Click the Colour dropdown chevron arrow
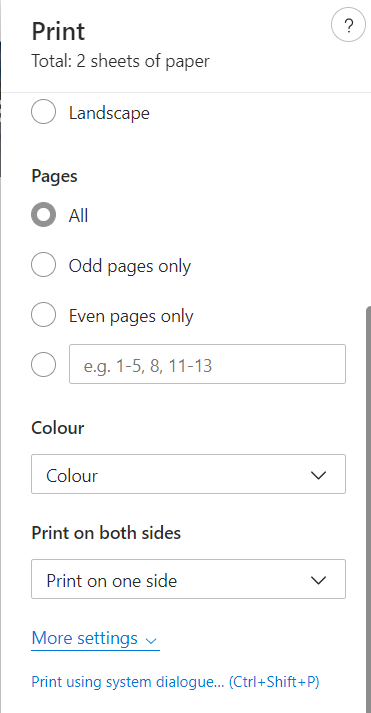The height and width of the screenshot is (713, 371). click(x=318, y=475)
